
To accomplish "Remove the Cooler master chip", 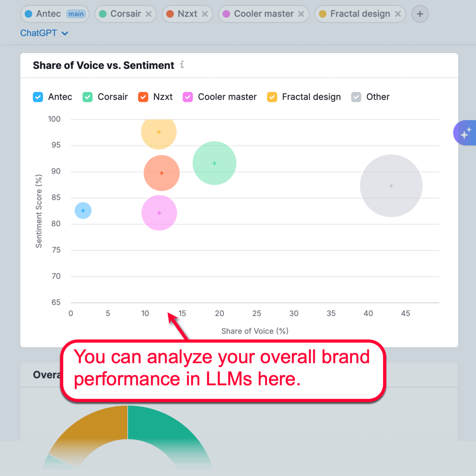I will (x=301, y=14).
